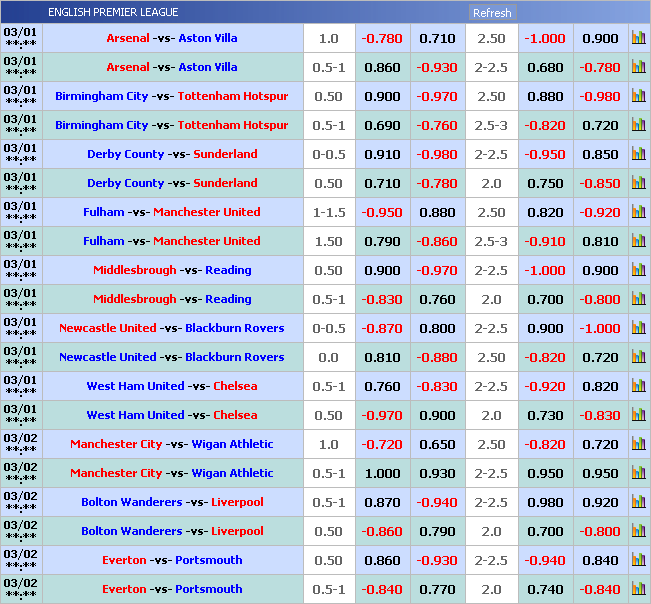The width and height of the screenshot is (651, 604).
Task: Click the ENGLISH PREMIER LEAGUE header title
Action: (x=113, y=12)
